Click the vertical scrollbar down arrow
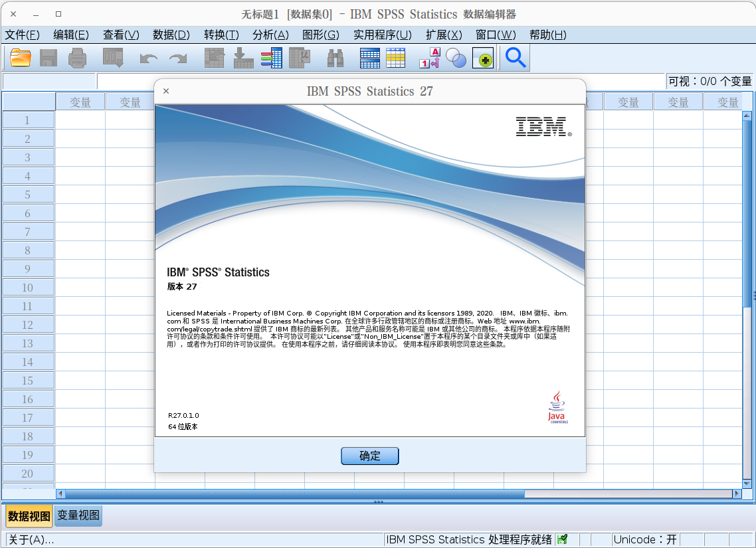The image size is (756, 548). 747,484
